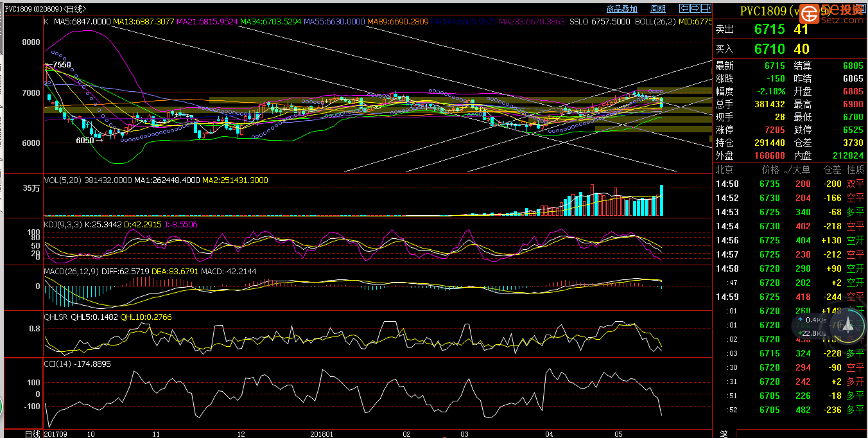
Task: Click the 日线 period label at bottom-left
Action: pos(32,434)
